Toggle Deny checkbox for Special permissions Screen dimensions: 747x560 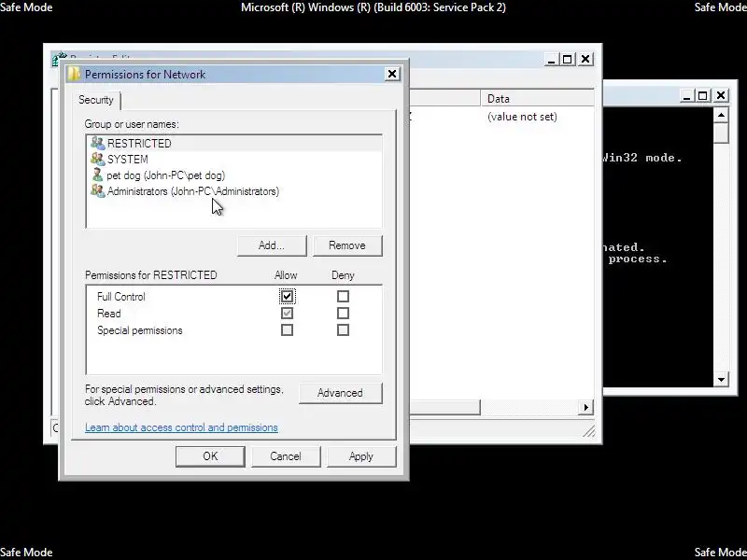click(x=343, y=330)
